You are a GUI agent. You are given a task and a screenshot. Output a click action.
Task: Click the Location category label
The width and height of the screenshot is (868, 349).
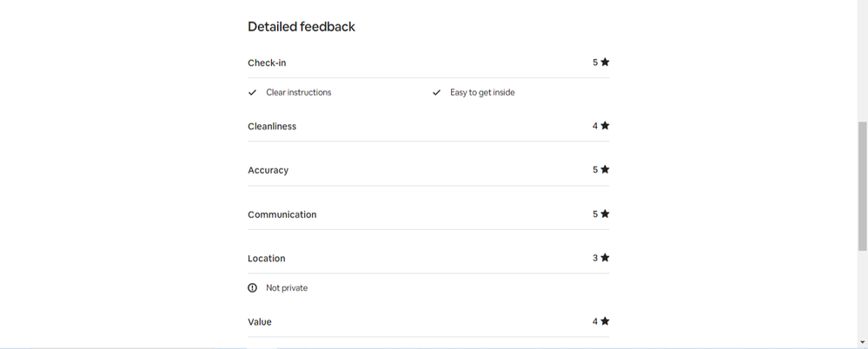[266, 259]
